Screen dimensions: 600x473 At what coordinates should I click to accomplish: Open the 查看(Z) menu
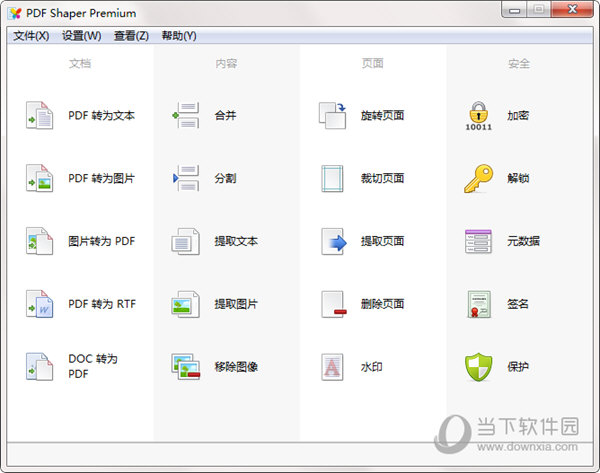pyautogui.click(x=131, y=36)
